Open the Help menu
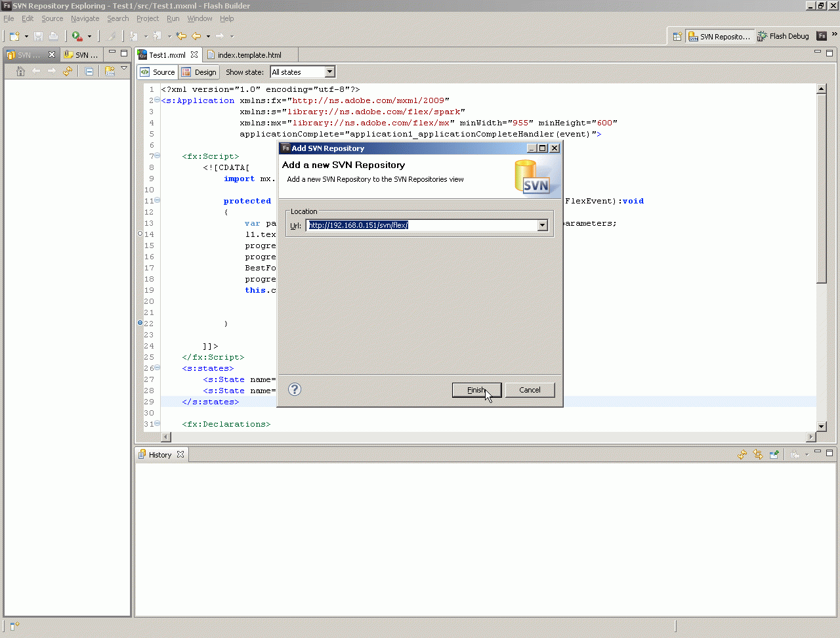The height and width of the screenshot is (638, 840). [x=227, y=18]
